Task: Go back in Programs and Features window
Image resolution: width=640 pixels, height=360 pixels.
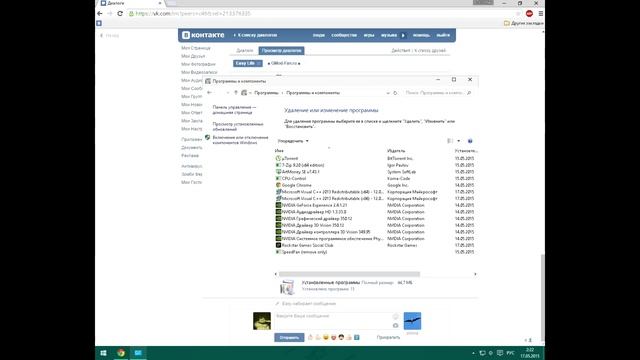Action: click(209, 93)
